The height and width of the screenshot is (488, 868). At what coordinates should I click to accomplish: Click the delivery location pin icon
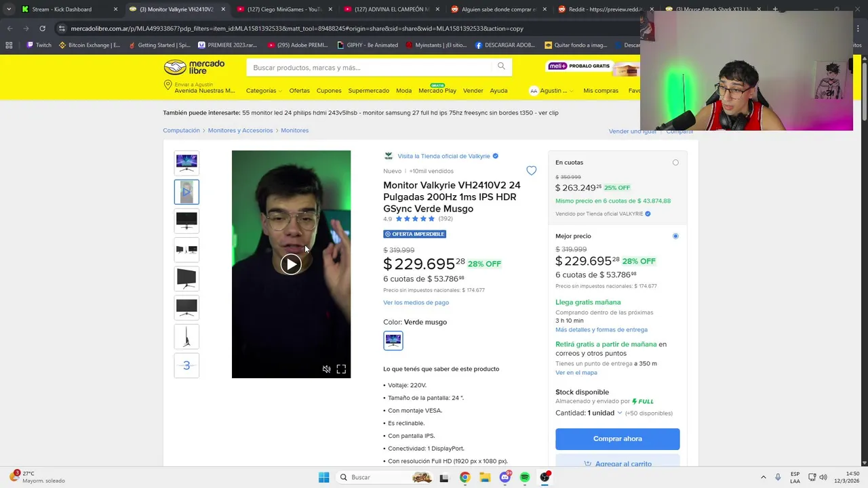(x=167, y=85)
